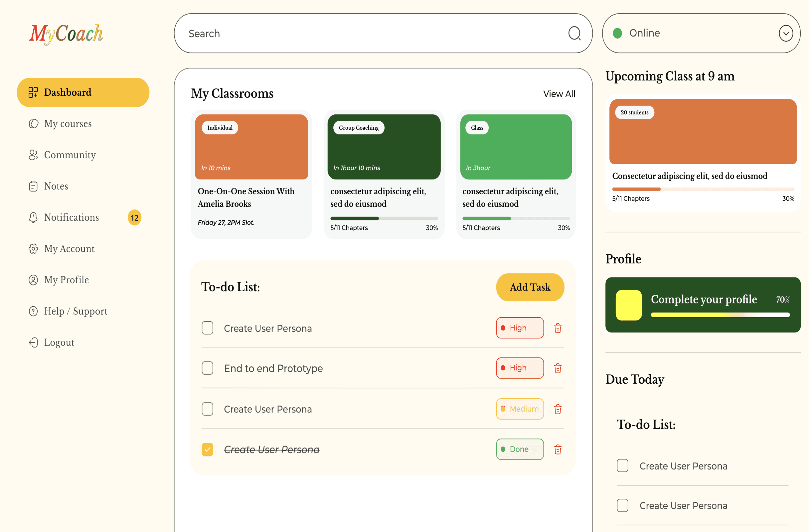Expand the Online status dropdown chevron
809x532 pixels.
785,33
